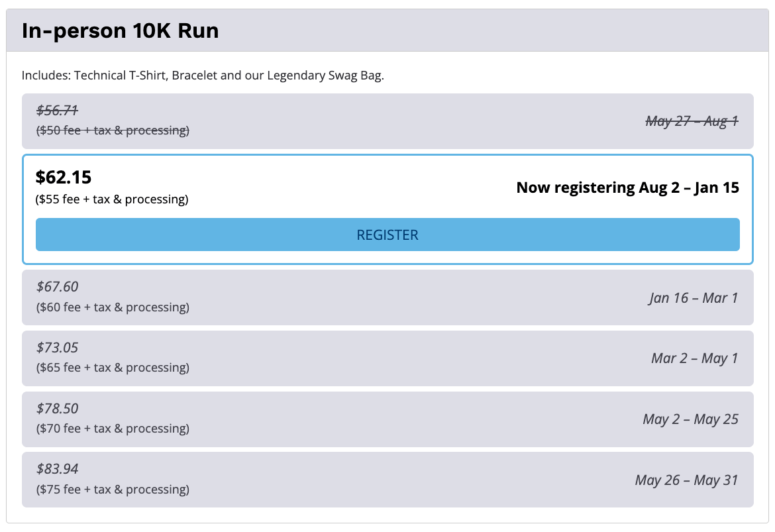775x532 pixels.
Task: Click the Now registering Aug 2 – Jan 15 label
Action: [x=627, y=188]
